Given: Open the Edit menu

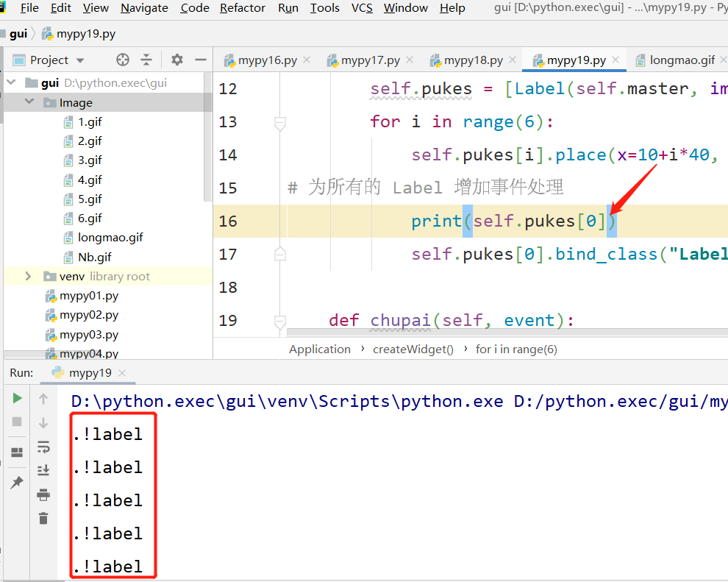Looking at the screenshot, I should pos(61,8).
